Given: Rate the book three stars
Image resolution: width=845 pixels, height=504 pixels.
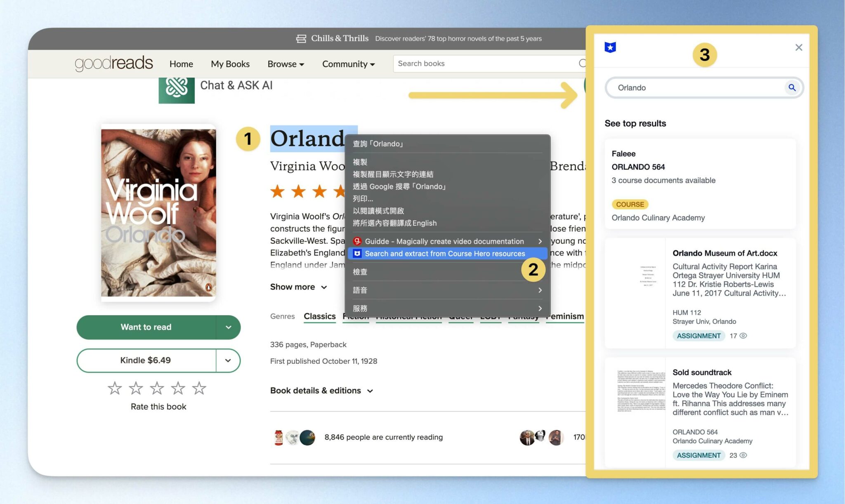Looking at the screenshot, I should (x=157, y=388).
